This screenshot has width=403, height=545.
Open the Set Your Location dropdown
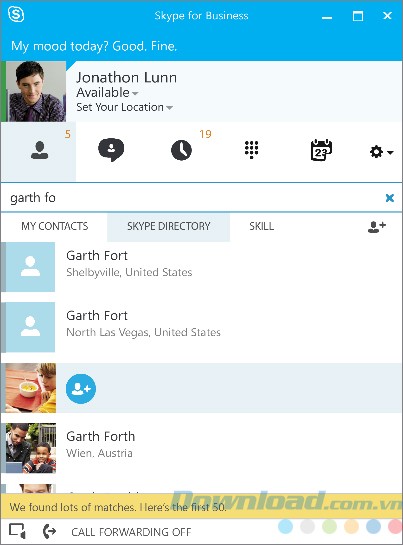click(124, 107)
